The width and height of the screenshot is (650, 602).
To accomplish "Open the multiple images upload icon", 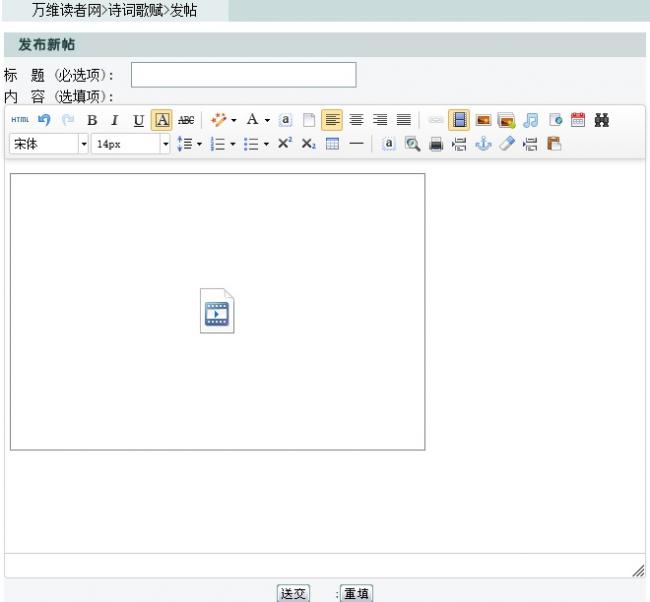I will tap(507, 120).
